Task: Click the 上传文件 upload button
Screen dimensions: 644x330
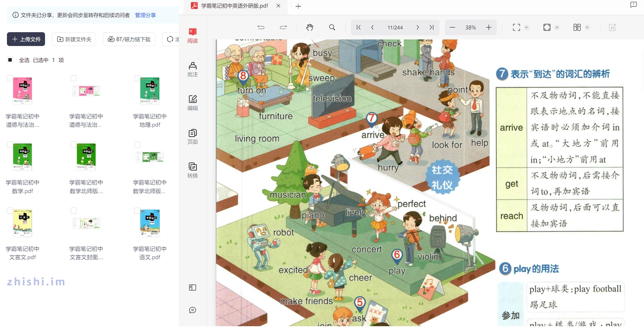Action: click(x=26, y=39)
